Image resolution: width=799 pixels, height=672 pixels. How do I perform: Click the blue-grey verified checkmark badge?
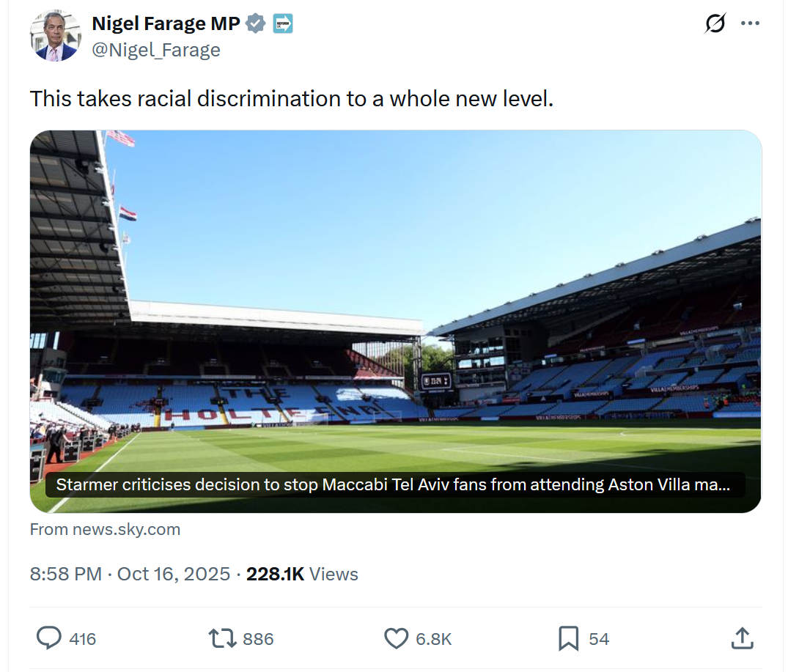pos(255,23)
